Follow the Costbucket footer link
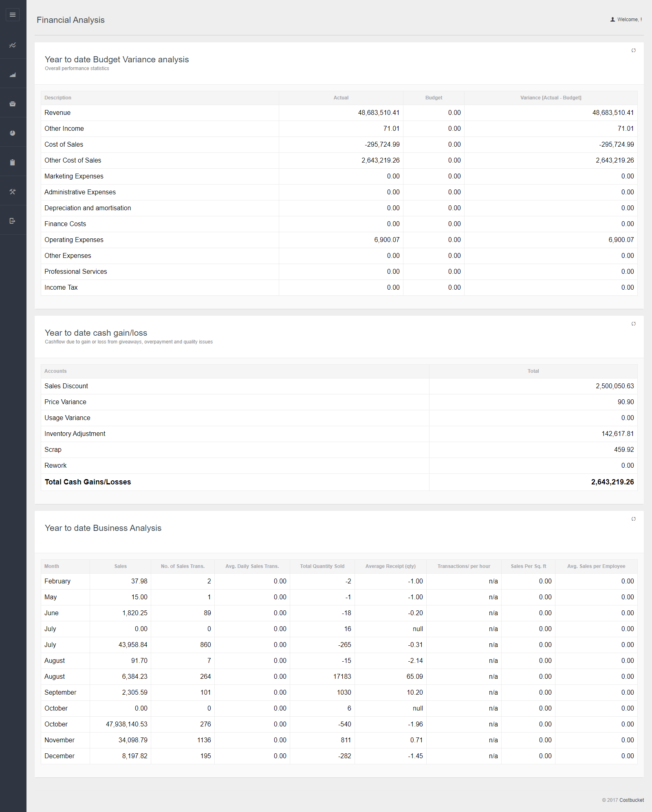652x812 pixels. pyautogui.click(x=632, y=800)
